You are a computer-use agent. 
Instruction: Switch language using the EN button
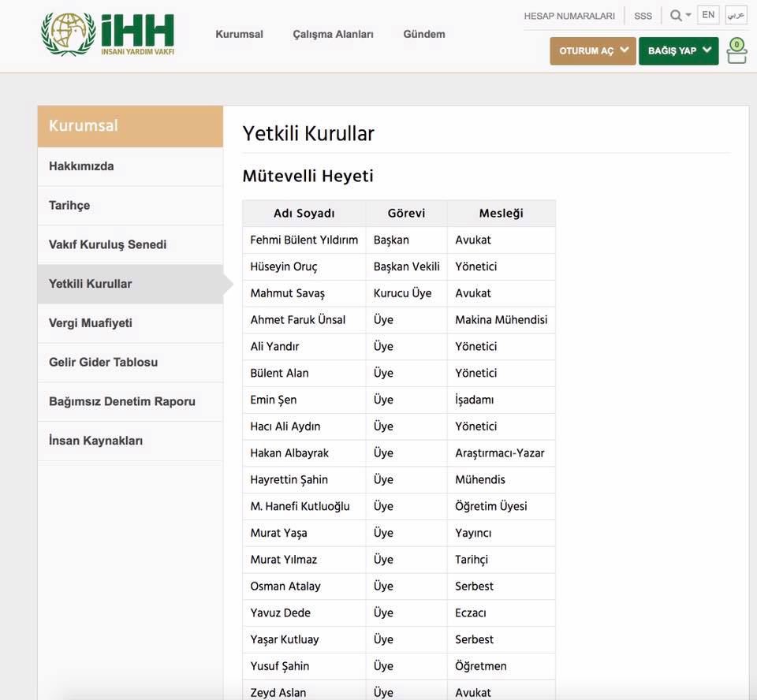pyautogui.click(x=707, y=14)
